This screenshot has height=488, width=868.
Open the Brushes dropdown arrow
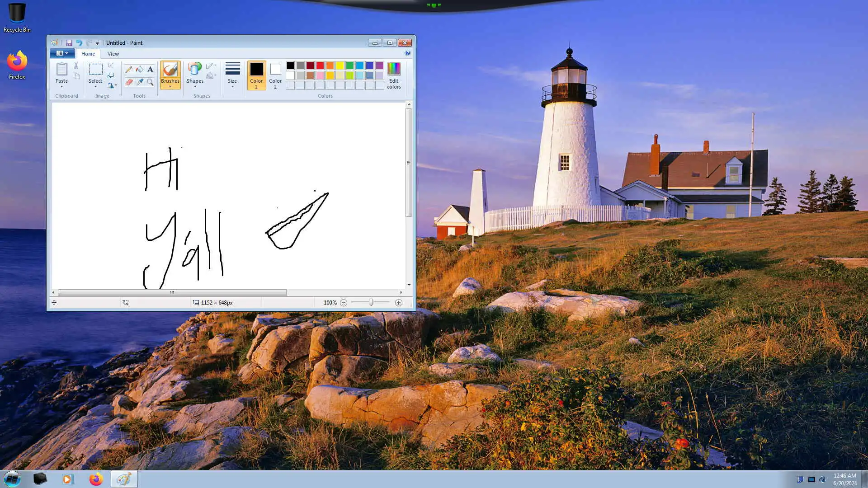[170, 86]
